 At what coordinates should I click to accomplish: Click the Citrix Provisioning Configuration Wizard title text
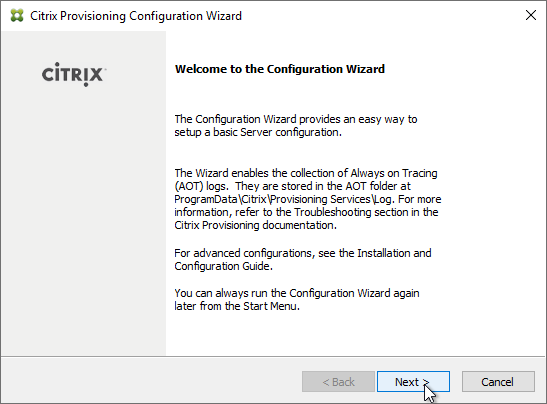(x=136, y=16)
